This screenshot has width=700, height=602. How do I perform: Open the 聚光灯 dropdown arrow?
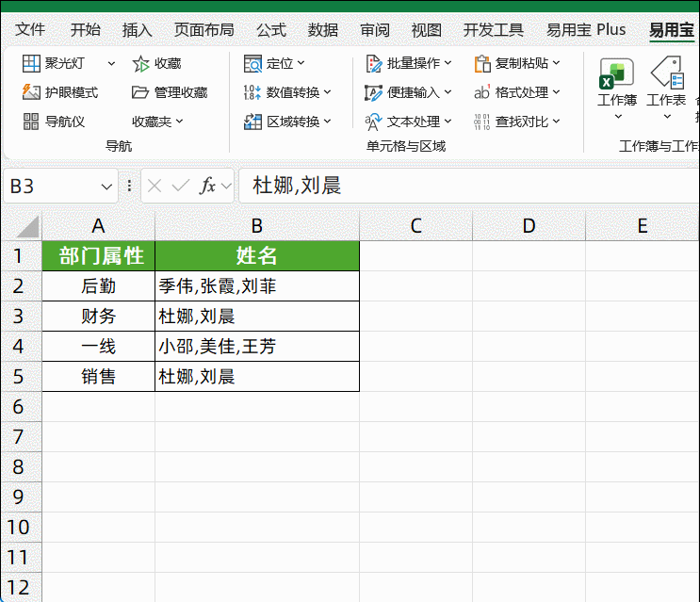(111, 63)
